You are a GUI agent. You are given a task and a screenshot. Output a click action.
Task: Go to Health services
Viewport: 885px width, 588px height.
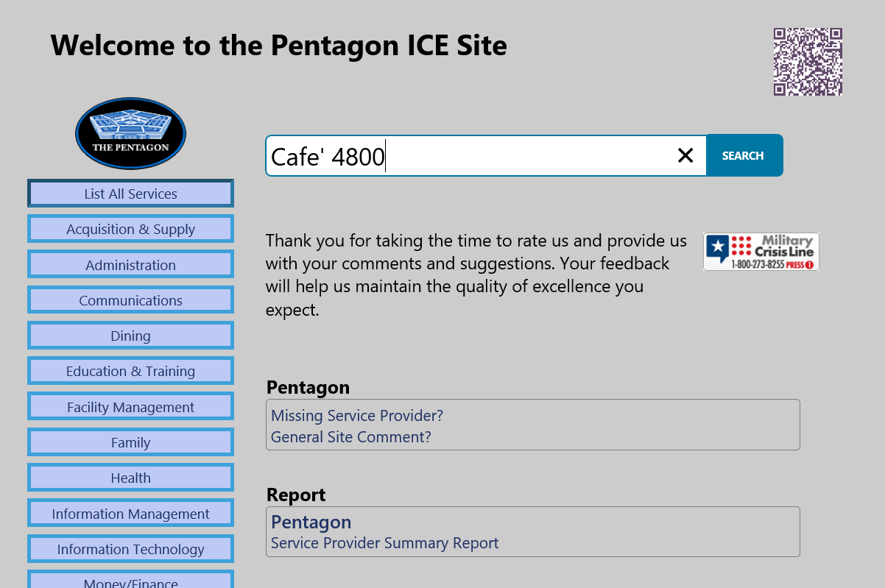(130, 478)
